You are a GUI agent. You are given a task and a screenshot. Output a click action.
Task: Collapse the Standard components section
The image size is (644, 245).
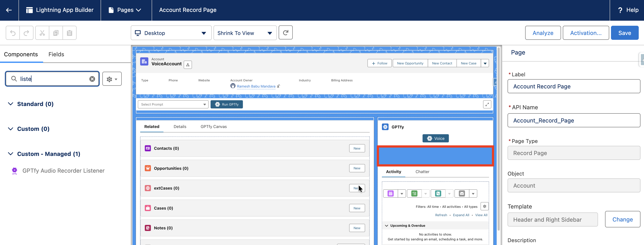[x=11, y=104]
